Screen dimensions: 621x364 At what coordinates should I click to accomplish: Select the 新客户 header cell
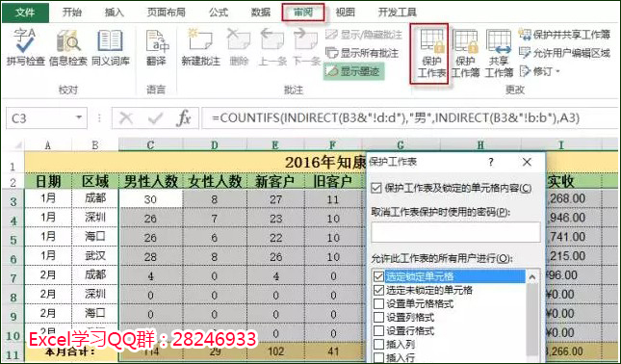(x=275, y=181)
